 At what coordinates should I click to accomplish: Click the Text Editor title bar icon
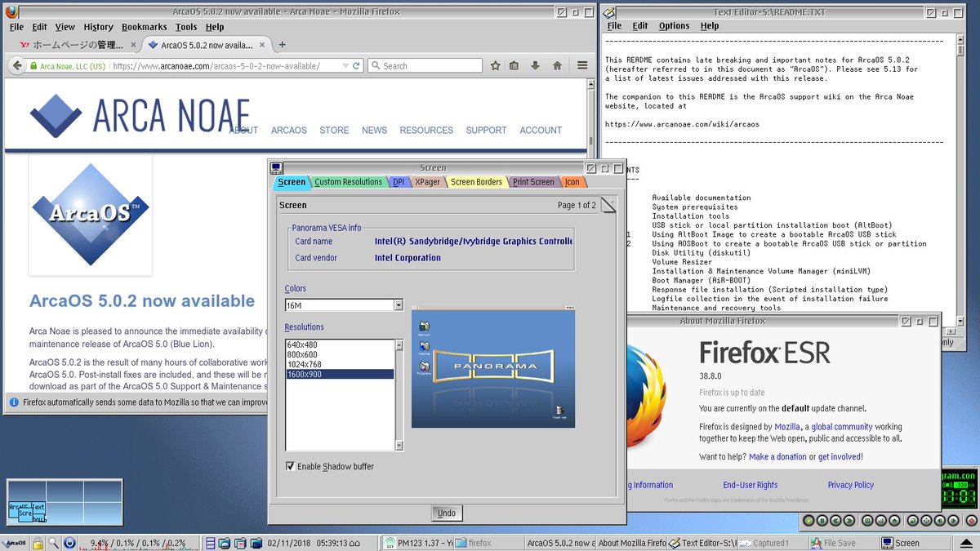click(610, 11)
